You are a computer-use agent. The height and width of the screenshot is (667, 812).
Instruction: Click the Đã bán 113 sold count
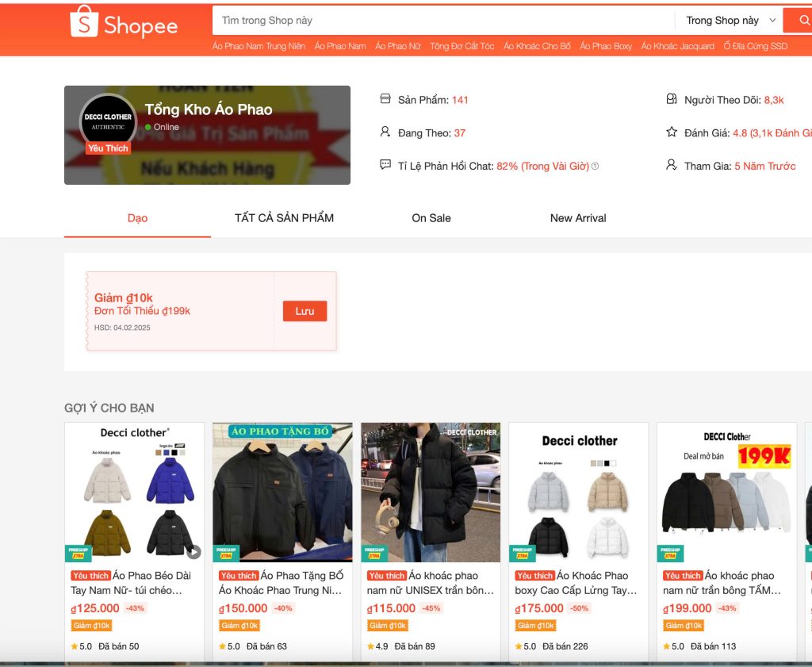pos(713,646)
